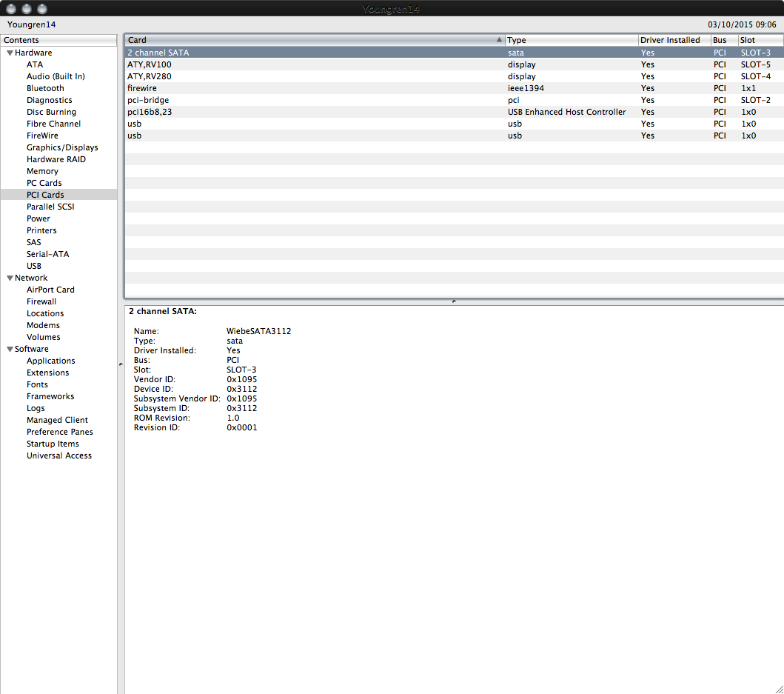Select Managed Client under Software
784x694 pixels.
[57, 421]
